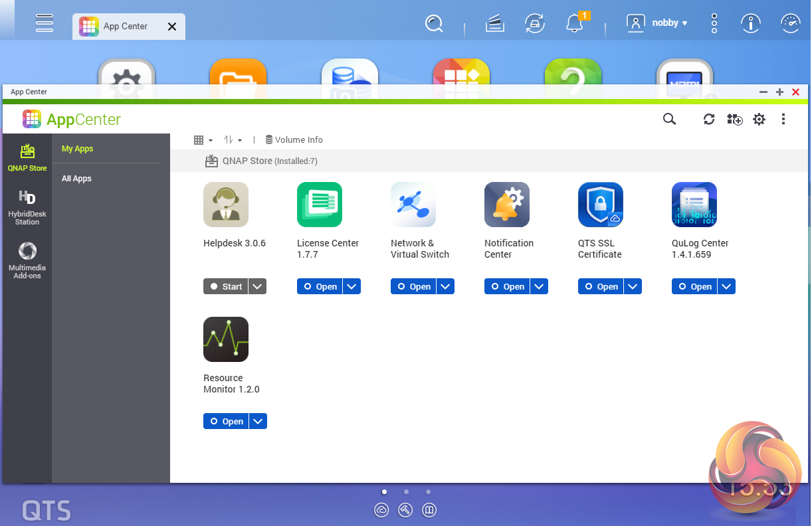
Task: Open App Center more options menu
Action: click(x=783, y=119)
